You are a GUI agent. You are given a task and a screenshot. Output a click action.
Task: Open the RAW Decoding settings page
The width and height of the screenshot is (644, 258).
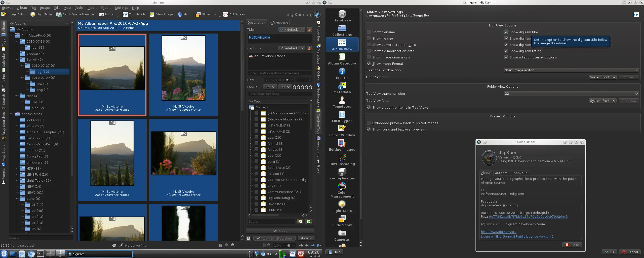tap(342, 160)
